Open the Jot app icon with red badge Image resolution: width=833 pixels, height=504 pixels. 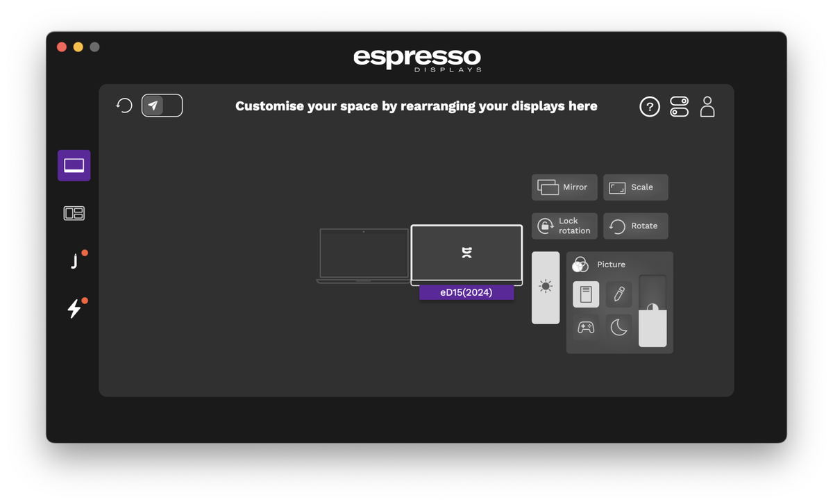point(74,260)
